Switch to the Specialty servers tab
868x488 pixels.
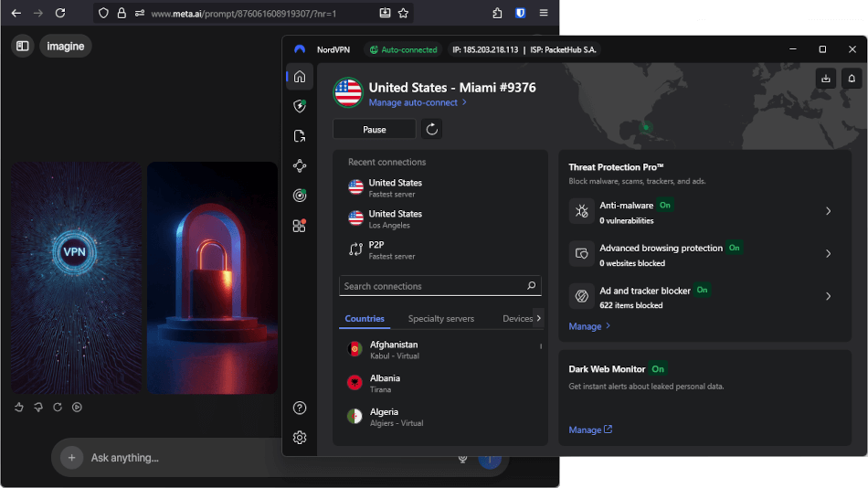click(x=441, y=319)
